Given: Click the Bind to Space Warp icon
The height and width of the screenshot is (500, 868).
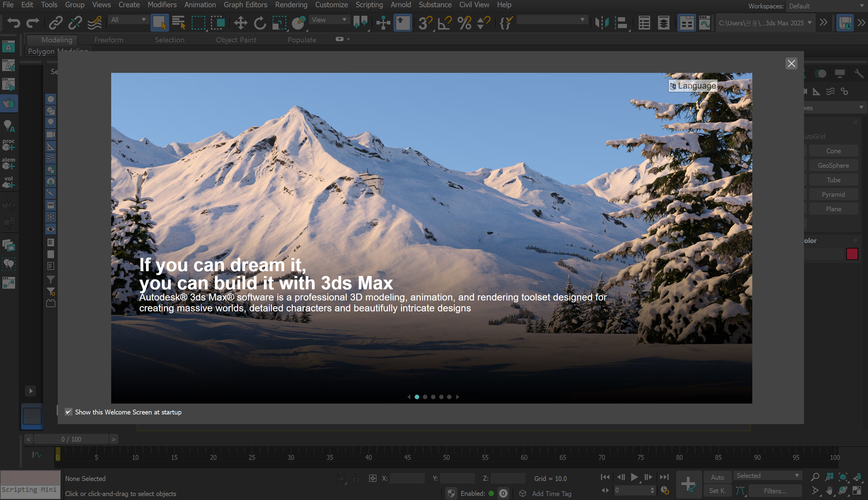Looking at the screenshot, I should (x=94, y=23).
